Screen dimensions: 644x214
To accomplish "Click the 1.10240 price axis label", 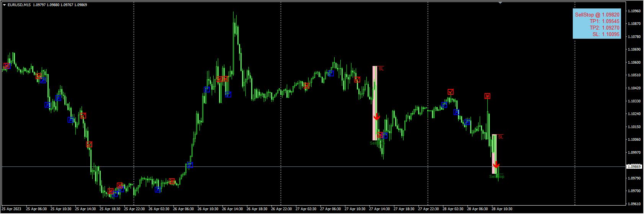I will [x=634, y=114].
